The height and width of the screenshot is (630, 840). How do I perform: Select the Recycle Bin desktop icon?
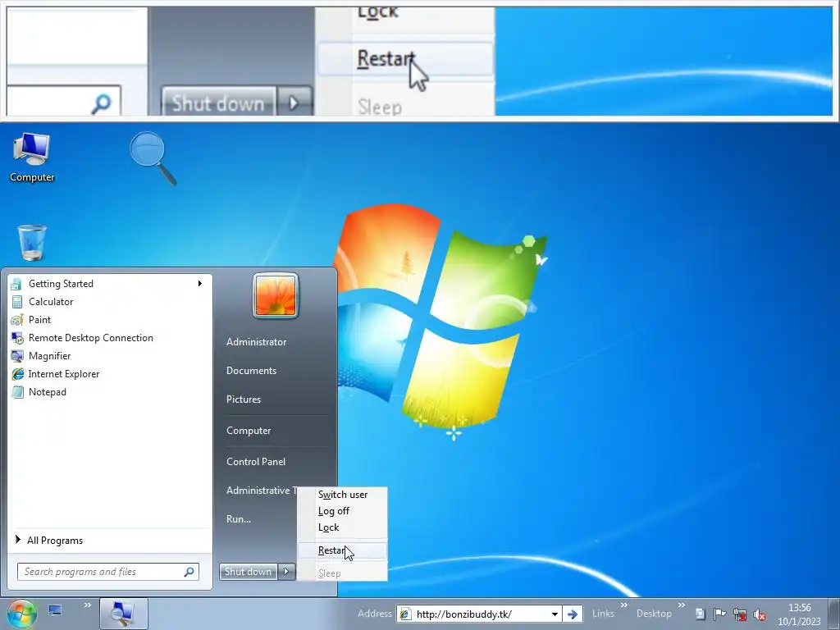pyautogui.click(x=32, y=243)
